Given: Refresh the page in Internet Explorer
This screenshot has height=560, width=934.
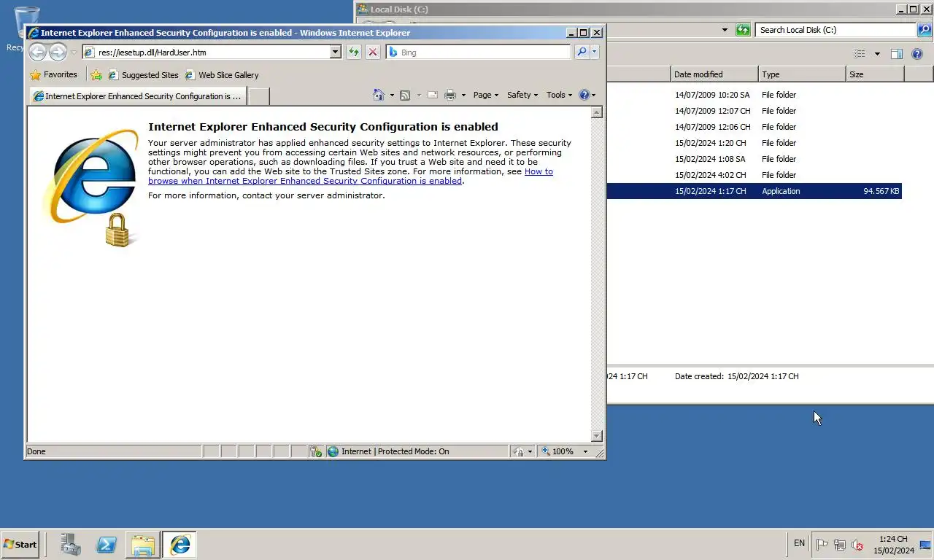Looking at the screenshot, I should point(354,52).
